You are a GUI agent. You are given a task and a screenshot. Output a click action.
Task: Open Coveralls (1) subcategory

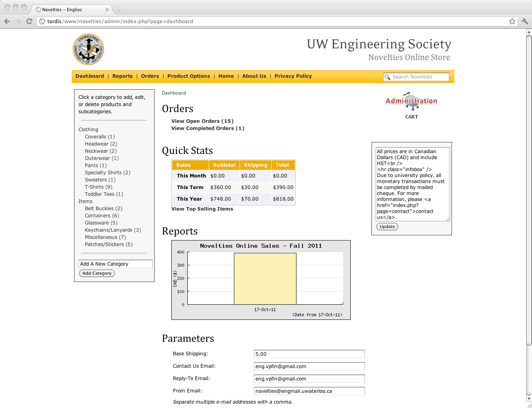point(100,137)
